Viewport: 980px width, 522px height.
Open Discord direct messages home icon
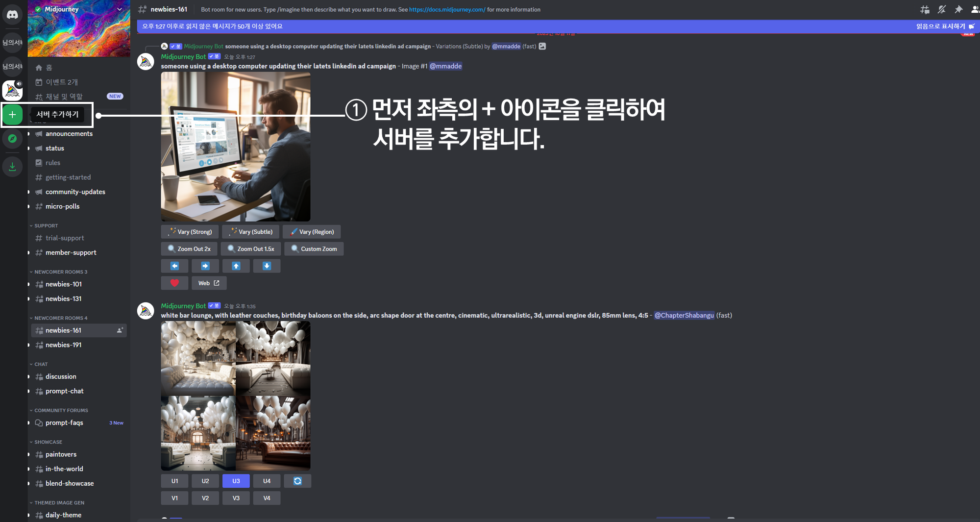click(x=12, y=15)
